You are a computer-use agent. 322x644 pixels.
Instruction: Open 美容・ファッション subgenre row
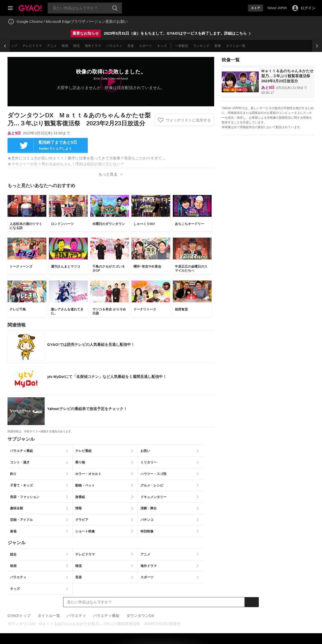coord(40,497)
